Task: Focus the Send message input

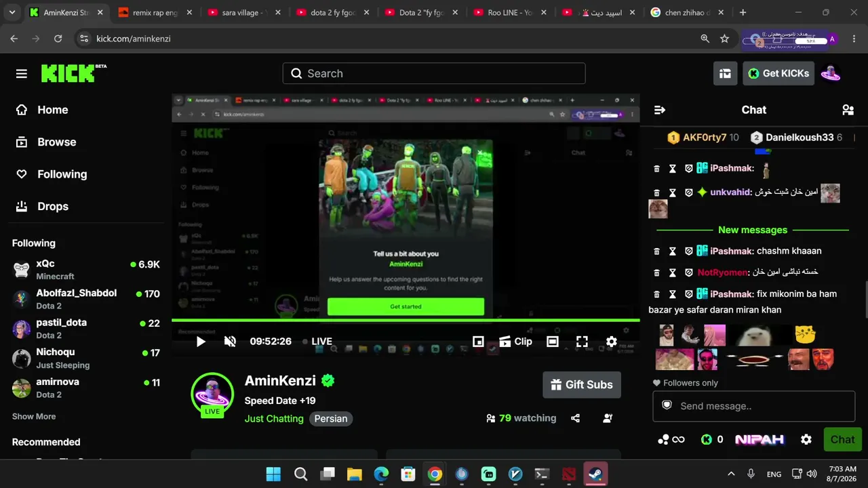Action: tap(753, 406)
